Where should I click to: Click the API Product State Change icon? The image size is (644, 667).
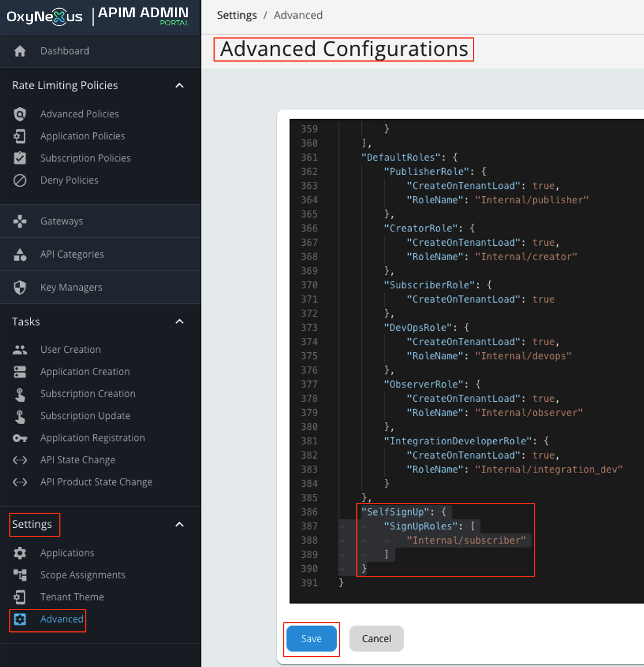click(20, 482)
